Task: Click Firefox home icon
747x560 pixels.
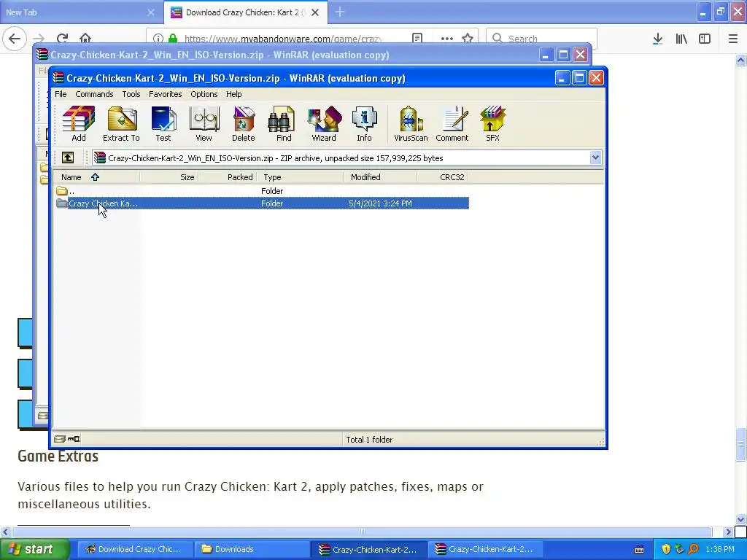Action: tap(85, 39)
